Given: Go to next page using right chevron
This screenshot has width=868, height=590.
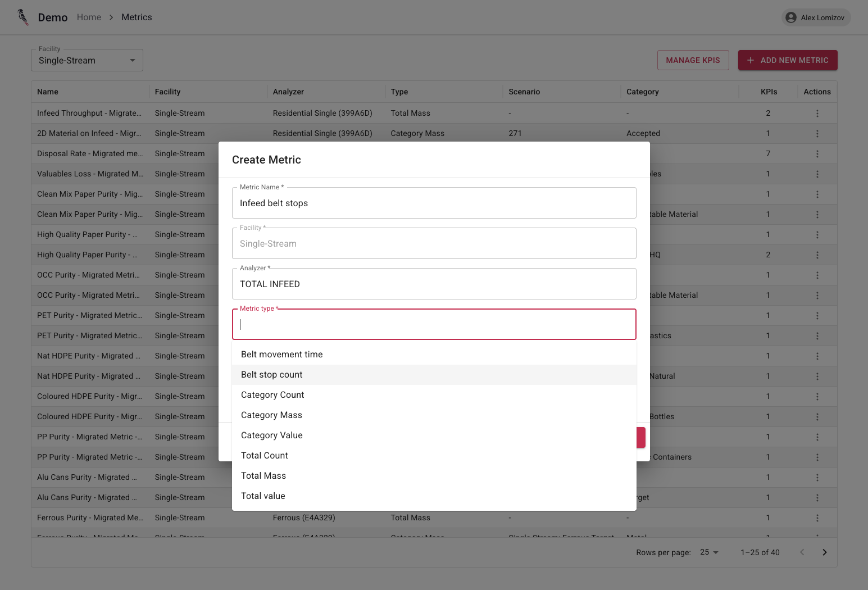Looking at the screenshot, I should [x=824, y=552].
